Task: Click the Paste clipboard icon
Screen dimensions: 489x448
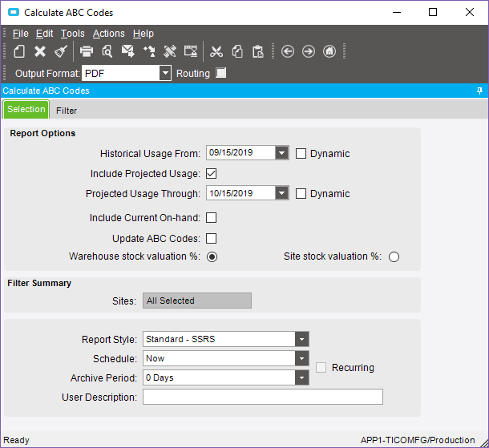Action: (x=257, y=51)
